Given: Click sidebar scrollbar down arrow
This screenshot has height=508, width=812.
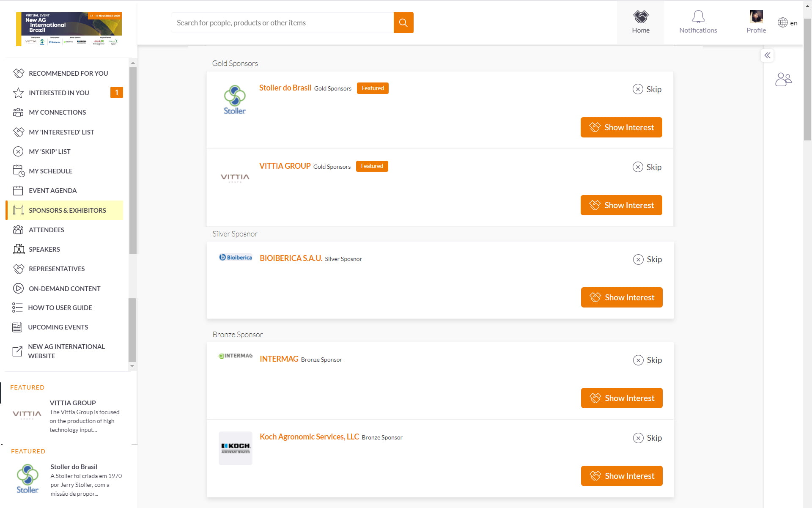Looking at the screenshot, I should click(x=132, y=366).
